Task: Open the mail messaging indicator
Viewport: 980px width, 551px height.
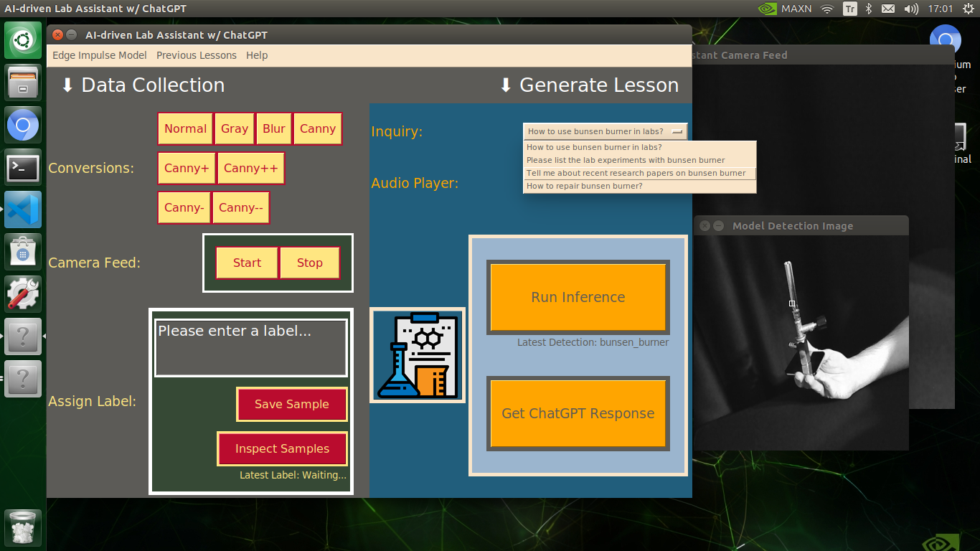Action: coord(888,9)
